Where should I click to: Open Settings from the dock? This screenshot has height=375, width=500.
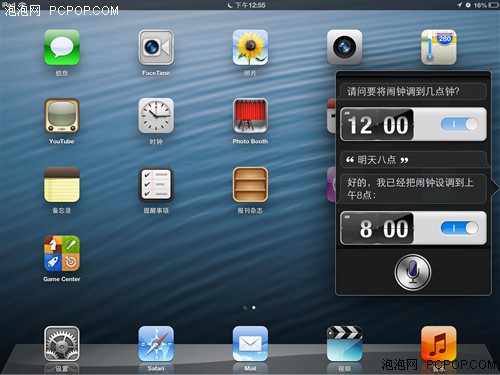click(x=62, y=344)
